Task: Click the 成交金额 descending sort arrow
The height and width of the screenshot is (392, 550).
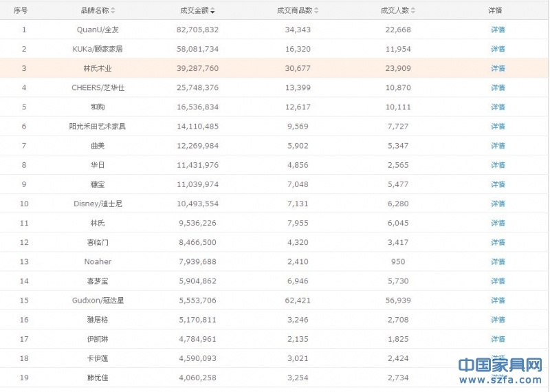Action: [x=213, y=11]
